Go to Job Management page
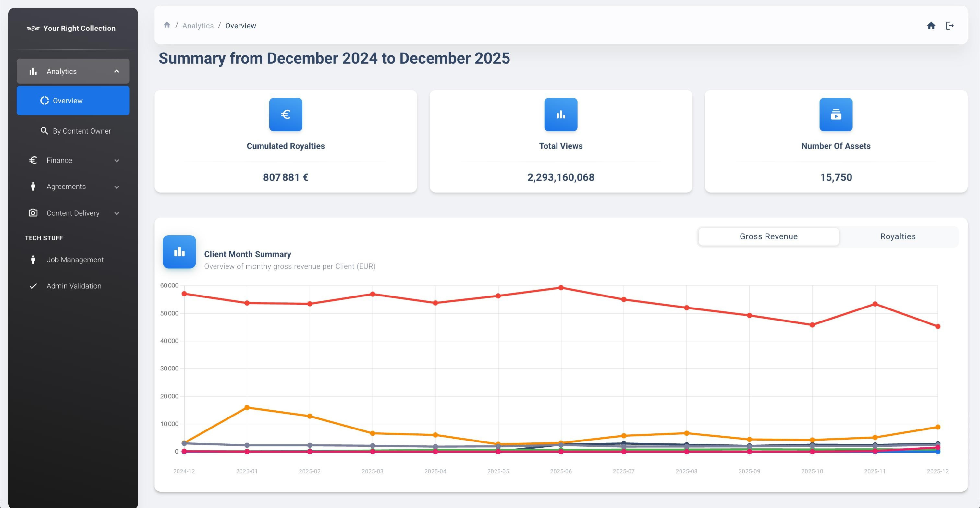 coord(75,260)
